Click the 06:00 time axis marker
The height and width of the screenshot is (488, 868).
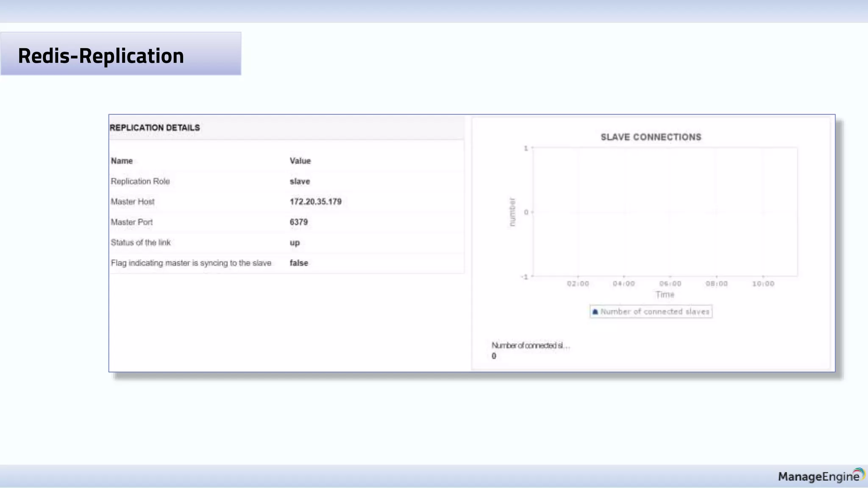[670, 284]
